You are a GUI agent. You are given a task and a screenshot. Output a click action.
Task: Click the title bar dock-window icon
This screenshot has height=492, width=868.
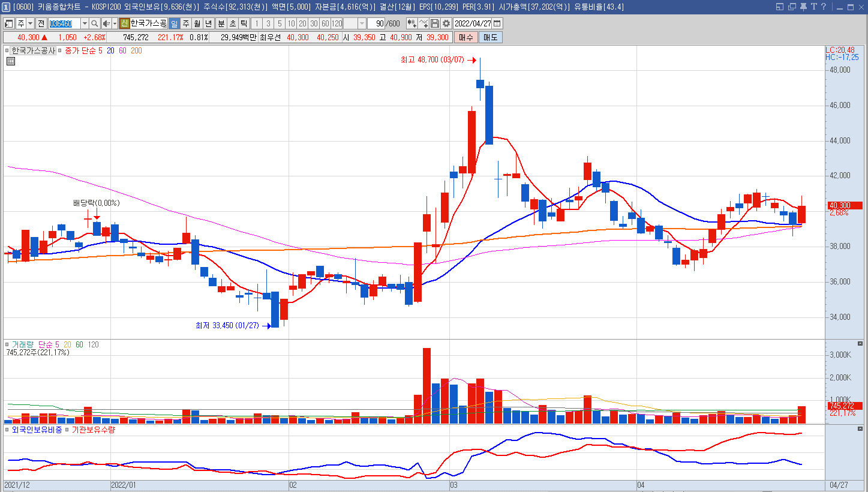click(780, 7)
